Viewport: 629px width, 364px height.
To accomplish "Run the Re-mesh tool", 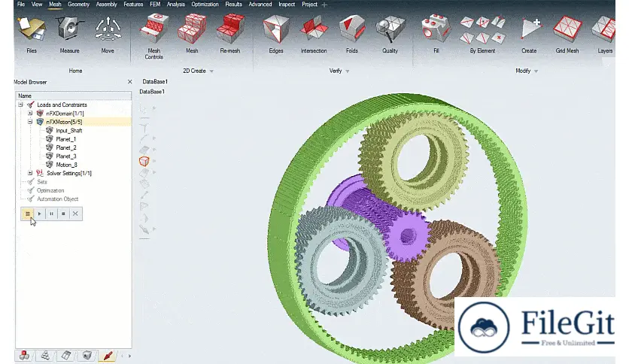I will tap(230, 34).
